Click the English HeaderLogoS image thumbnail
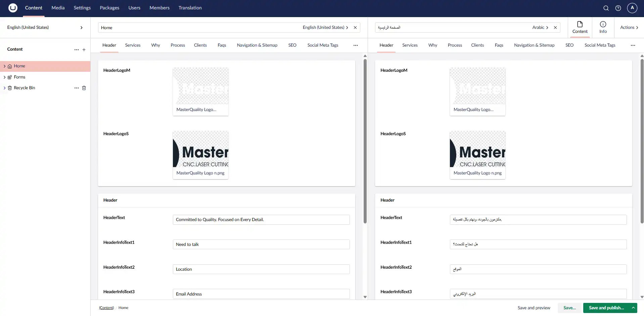The image size is (644, 316). click(200, 155)
